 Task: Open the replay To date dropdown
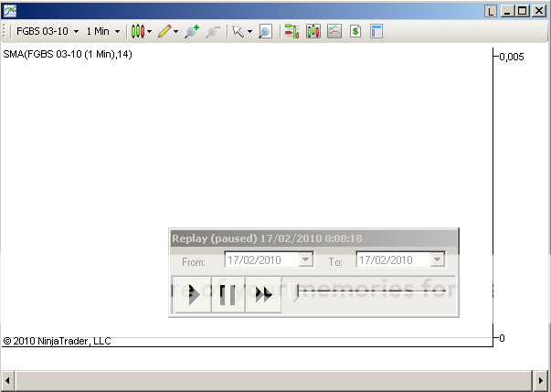pos(438,260)
